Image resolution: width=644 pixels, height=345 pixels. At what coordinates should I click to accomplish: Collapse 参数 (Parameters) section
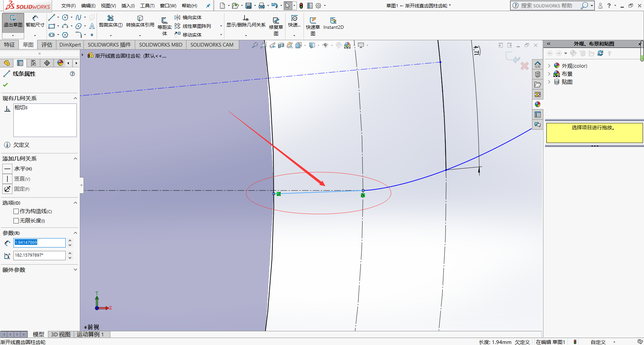75,233
